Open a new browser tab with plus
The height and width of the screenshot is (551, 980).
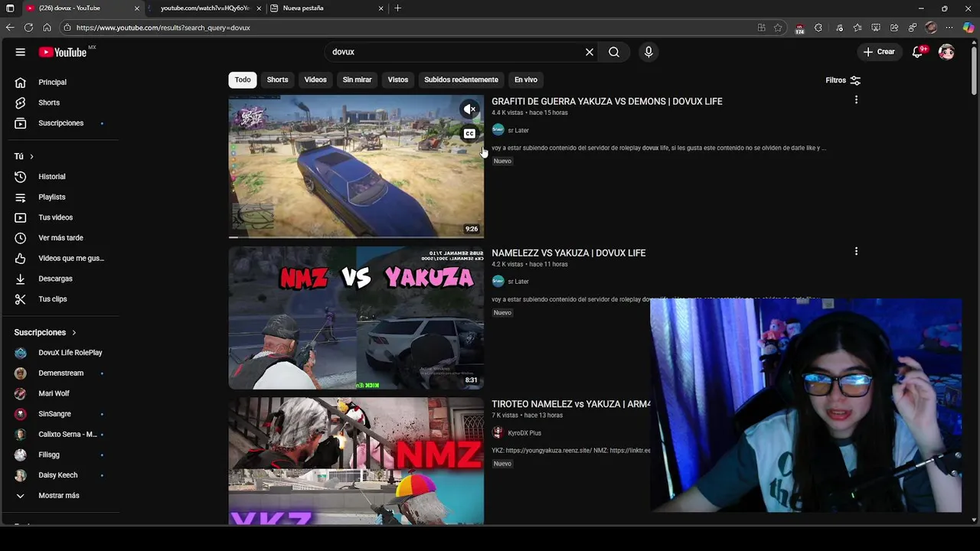coord(397,8)
